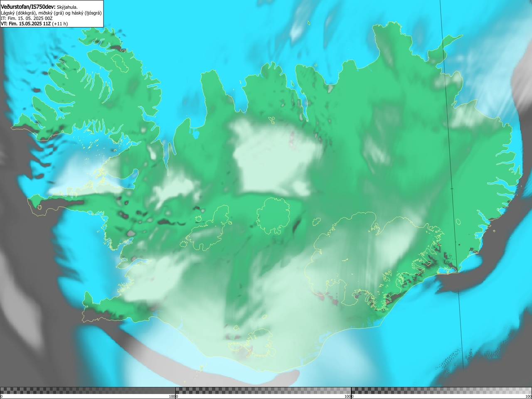Click the IT: Fim. 15. 05. 2025 00Z line

[27, 18]
